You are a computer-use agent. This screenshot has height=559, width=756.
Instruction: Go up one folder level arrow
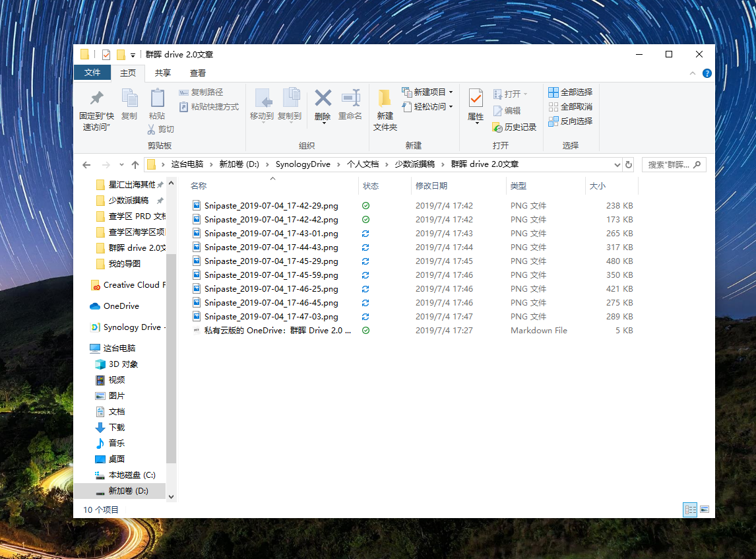pos(135,165)
